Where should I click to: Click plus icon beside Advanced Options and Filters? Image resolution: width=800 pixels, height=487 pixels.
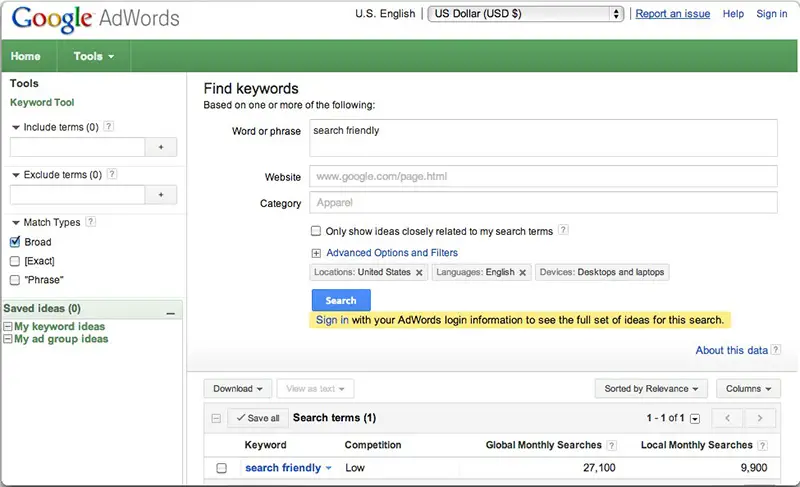coord(316,253)
